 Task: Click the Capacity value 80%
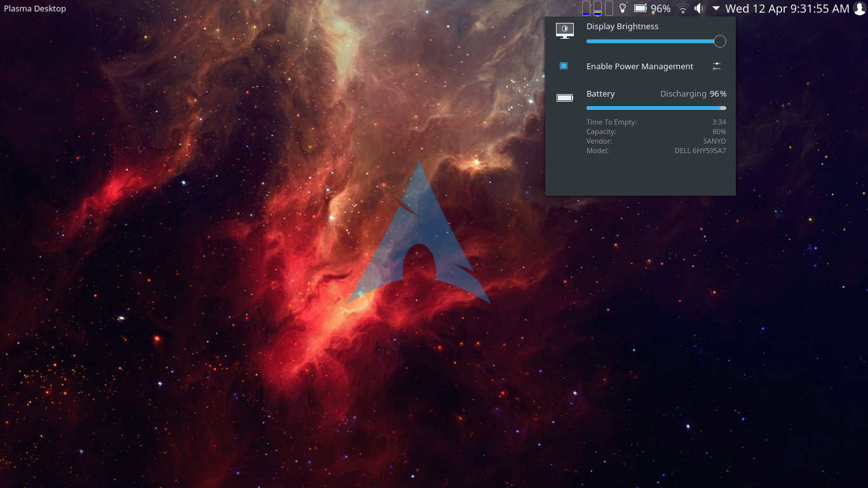tap(719, 132)
